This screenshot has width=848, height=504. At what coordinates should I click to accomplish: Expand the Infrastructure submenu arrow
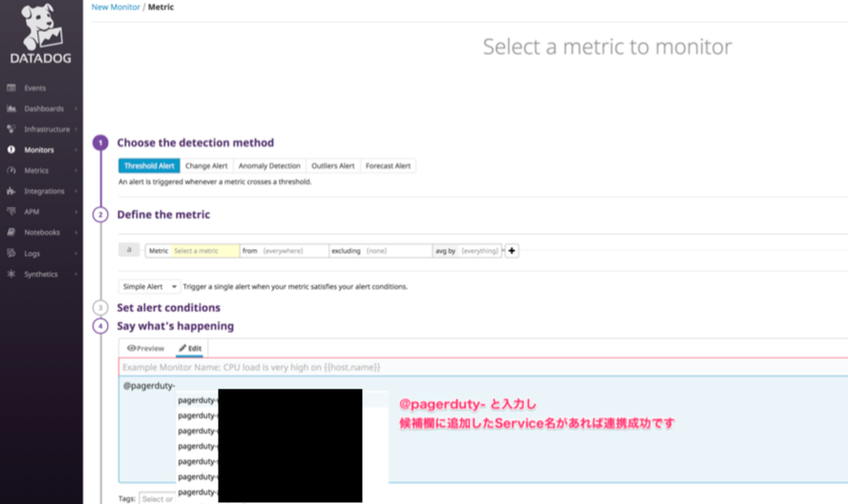pyautogui.click(x=75, y=129)
